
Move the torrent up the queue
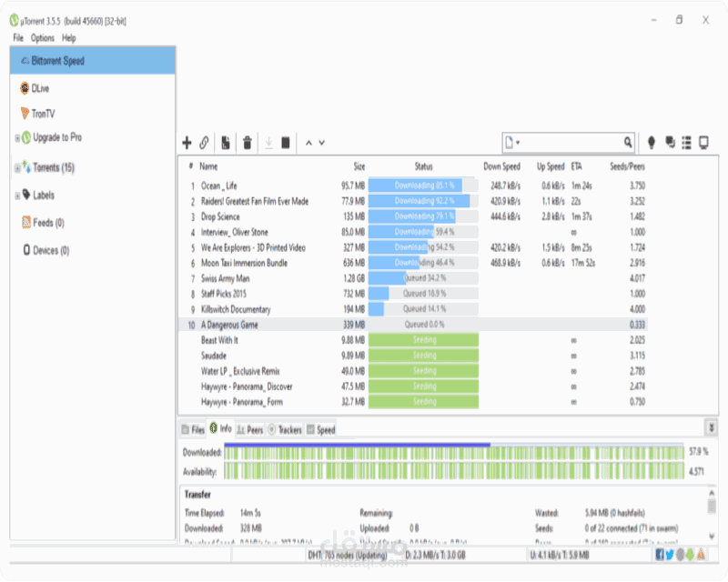tap(308, 143)
